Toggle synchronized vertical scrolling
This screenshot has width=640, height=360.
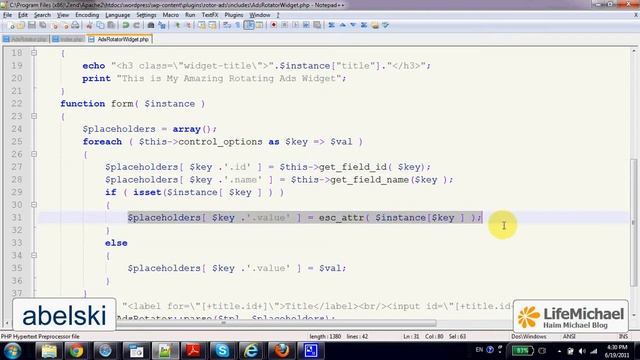202,25
